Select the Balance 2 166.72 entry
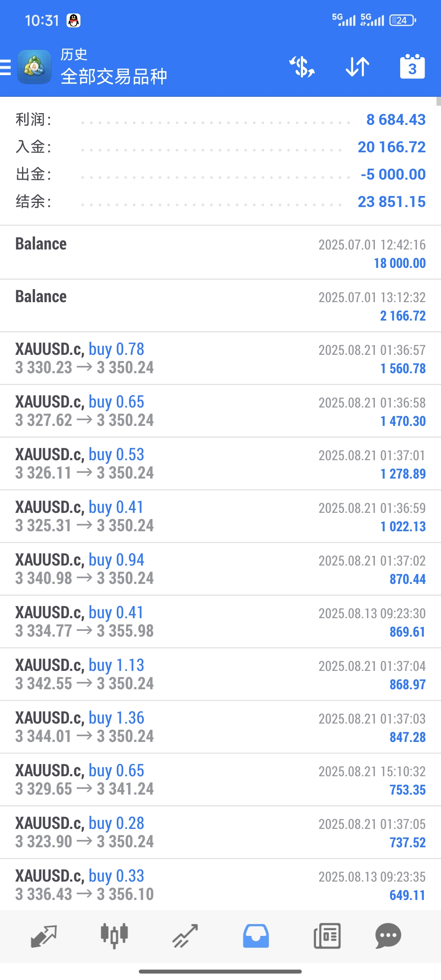The image size is (441, 980). pos(220,306)
